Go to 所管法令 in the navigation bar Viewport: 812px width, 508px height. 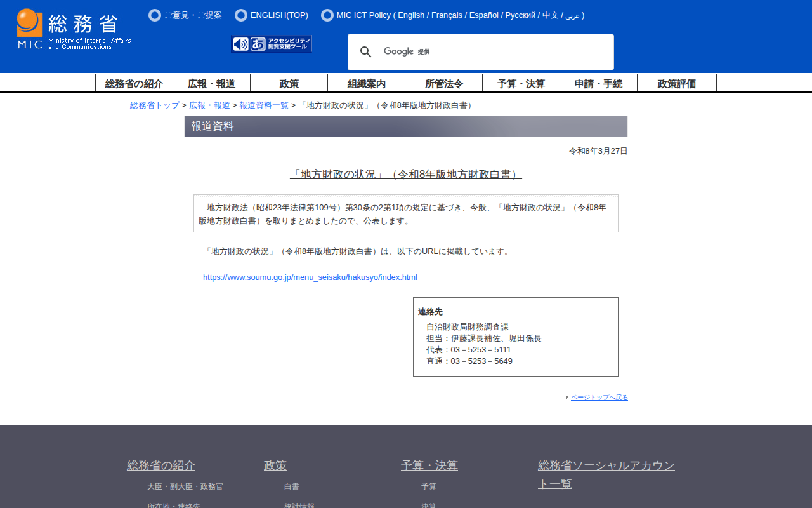(443, 83)
